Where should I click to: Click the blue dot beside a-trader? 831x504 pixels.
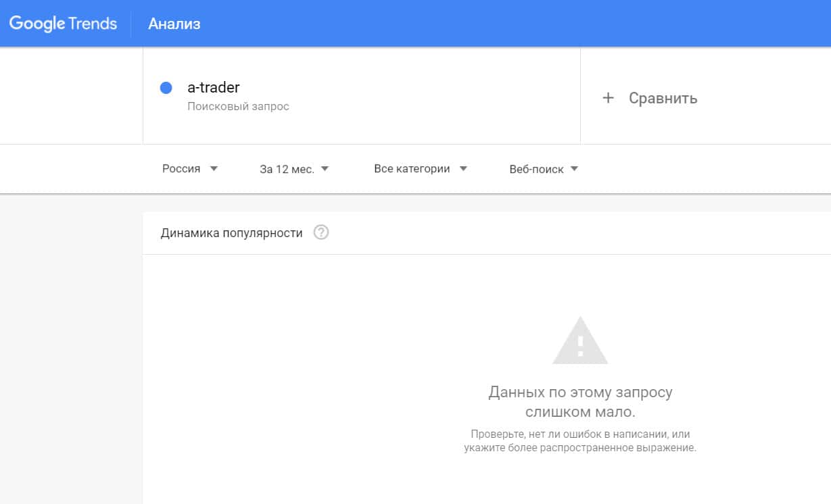166,88
